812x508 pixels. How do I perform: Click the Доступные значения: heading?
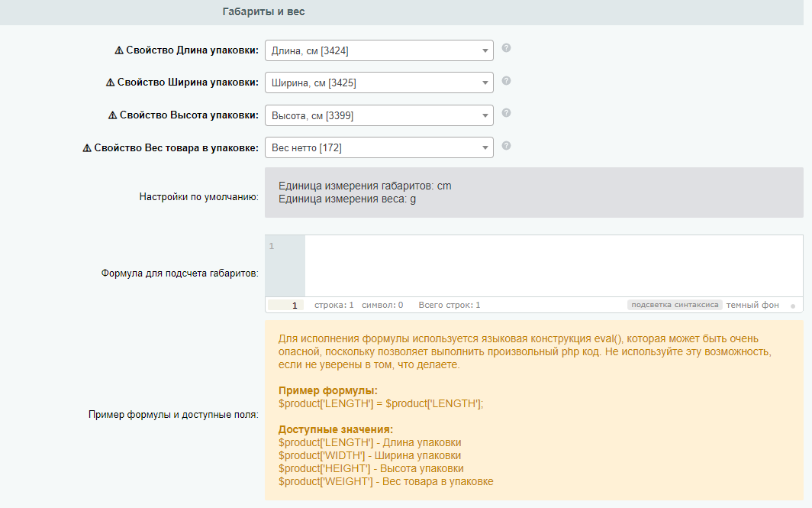(336, 430)
